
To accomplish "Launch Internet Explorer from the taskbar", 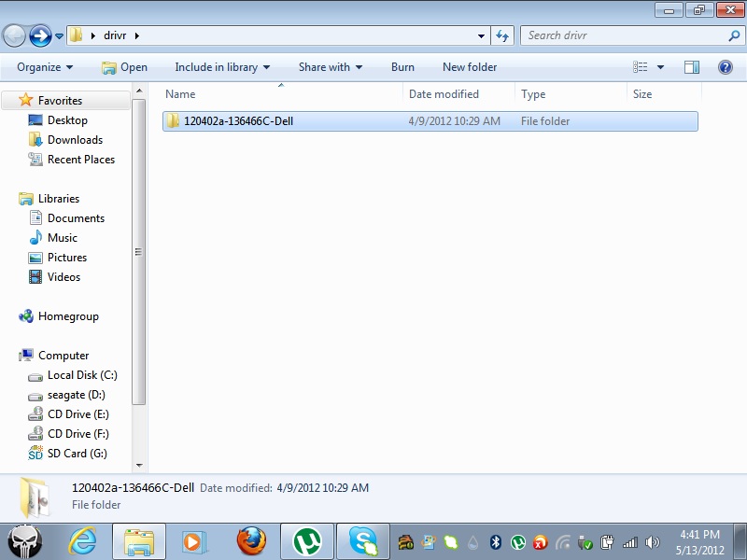I will pos(83,542).
